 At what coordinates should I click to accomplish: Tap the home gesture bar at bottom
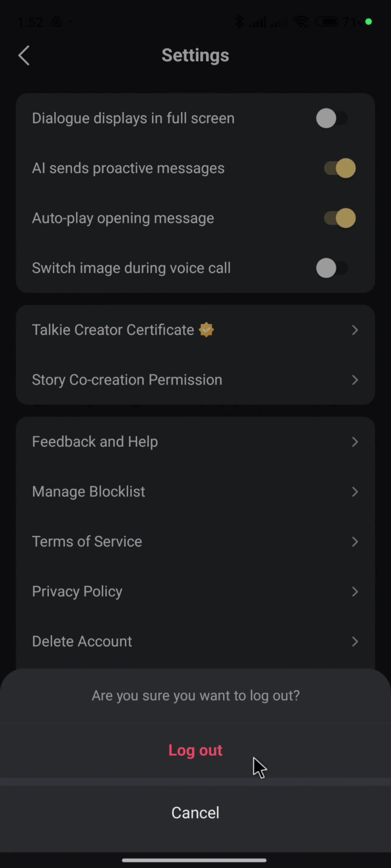(194, 860)
